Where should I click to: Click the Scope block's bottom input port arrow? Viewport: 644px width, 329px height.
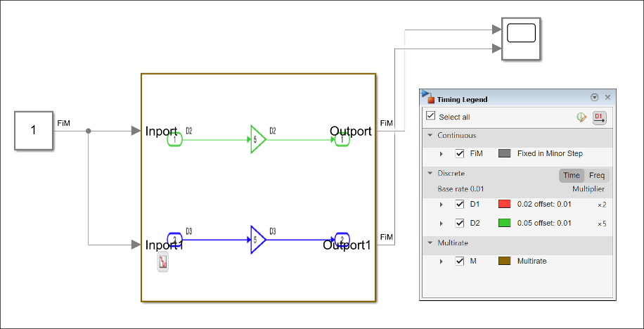click(497, 49)
